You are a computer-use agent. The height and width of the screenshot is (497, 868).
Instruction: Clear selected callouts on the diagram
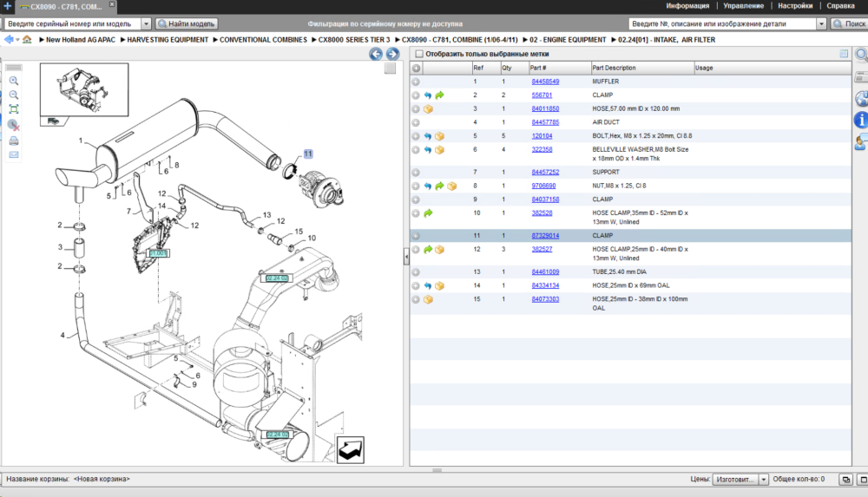[14, 125]
